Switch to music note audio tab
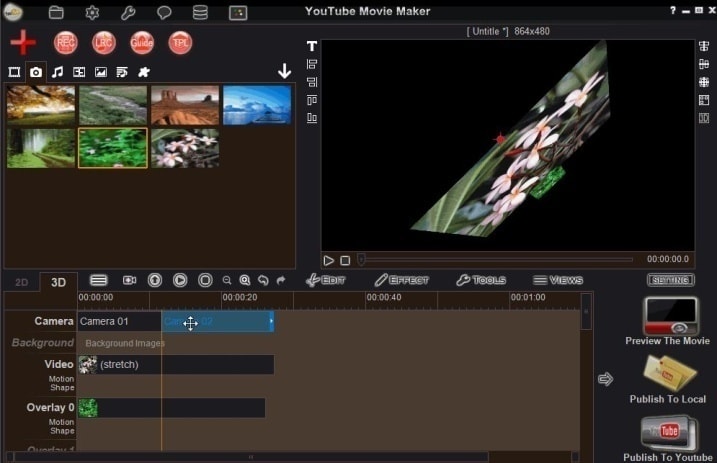This screenshot has height=463, width=717. pos(57,72)
